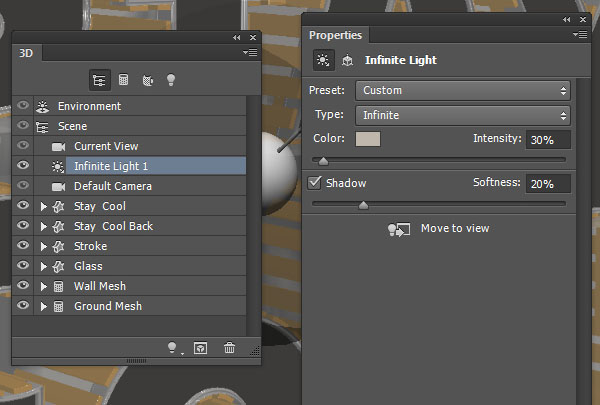Switch to the Properties tab
Screen dimensions: 600x405
tap(336, 35)
